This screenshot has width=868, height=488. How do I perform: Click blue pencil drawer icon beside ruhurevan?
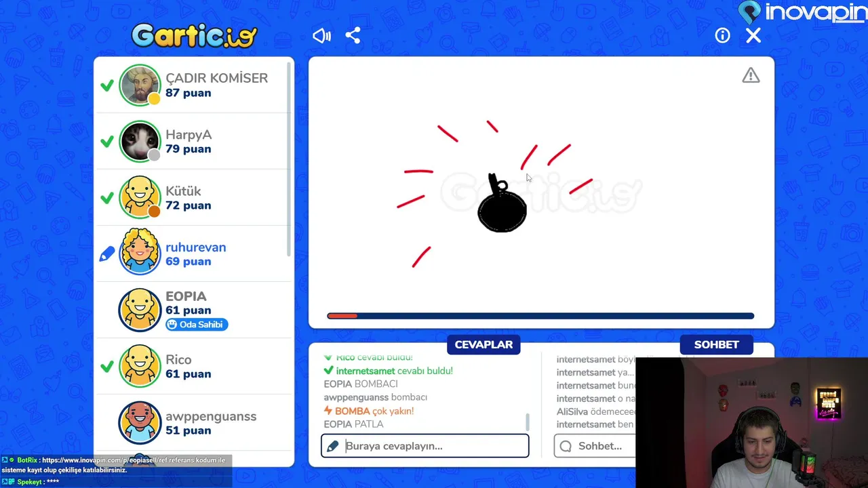[x=106, y=254]
